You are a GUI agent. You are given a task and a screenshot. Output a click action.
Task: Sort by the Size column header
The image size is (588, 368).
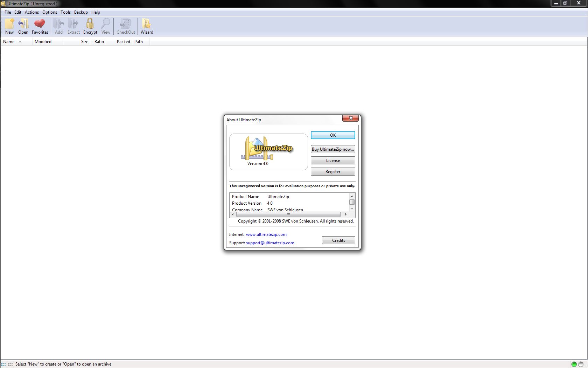77,42
